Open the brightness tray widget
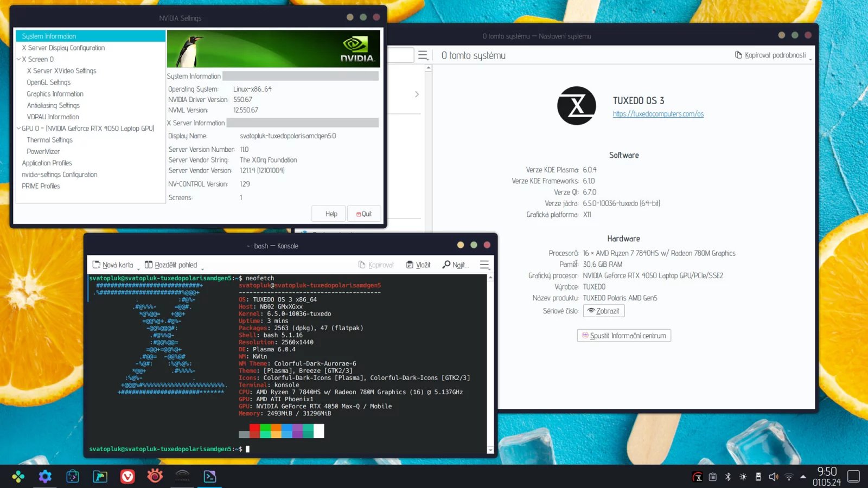This screenshot has height=488, width=868. coord(743,477)
